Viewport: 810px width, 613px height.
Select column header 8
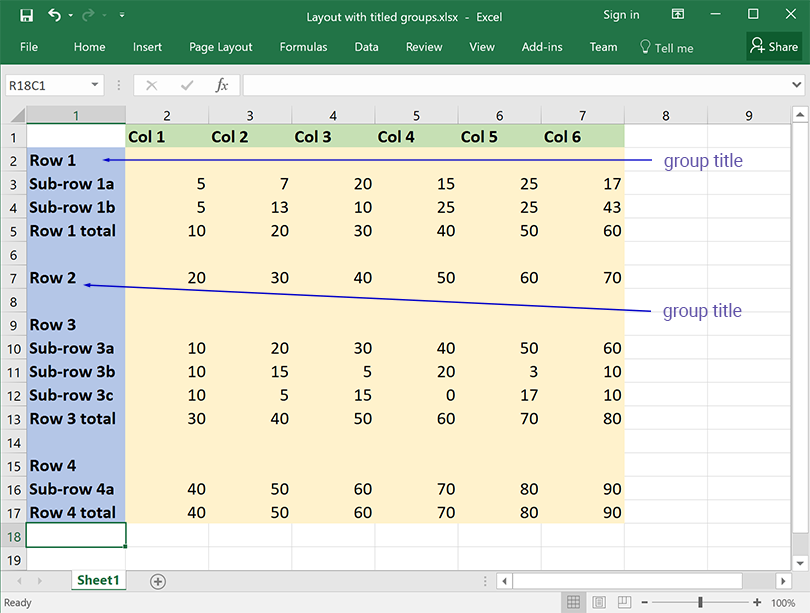pos(666,115)
